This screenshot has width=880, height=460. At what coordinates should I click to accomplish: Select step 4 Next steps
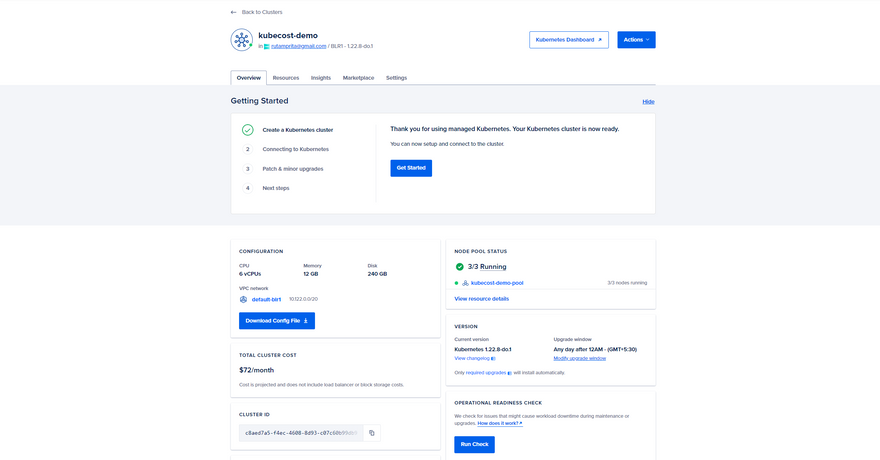click(x=276, y=188)
